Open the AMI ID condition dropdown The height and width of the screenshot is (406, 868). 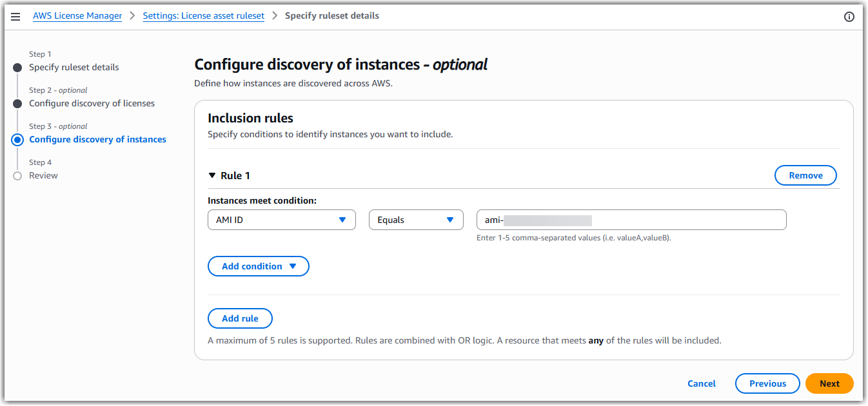coord(281,219)
